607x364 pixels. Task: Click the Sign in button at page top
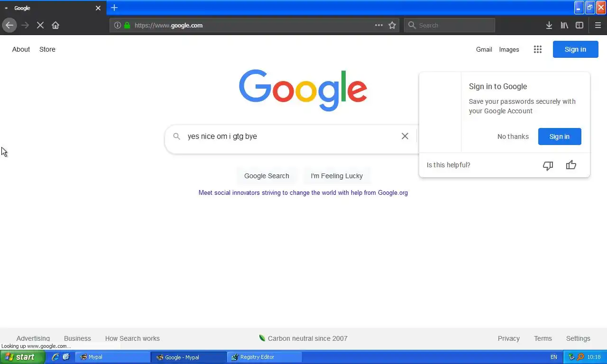click(575, 49)
